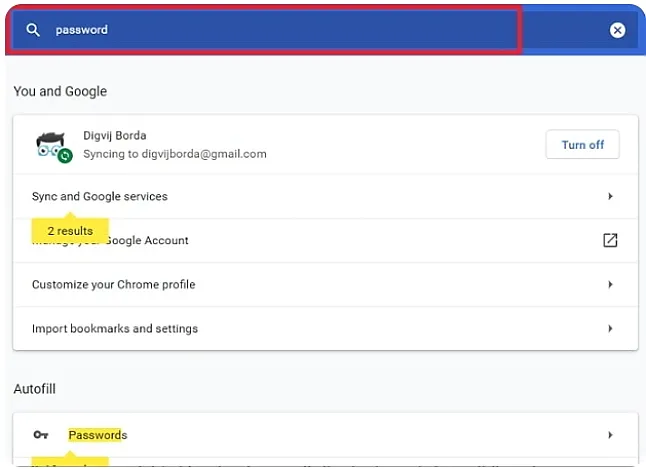Click the "Autofill" section heading
Screen dimensions: 646x469
(x=35, y=389)
